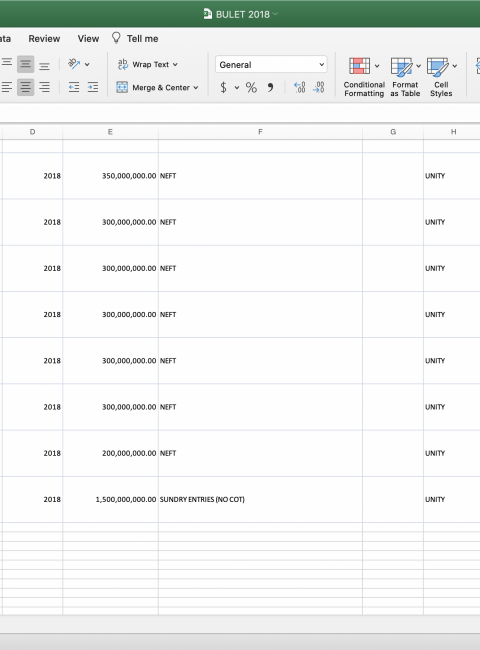Open the General number format dropdown
The height and width of the screenshot is (650, 480).
click(x=271, y=65)
